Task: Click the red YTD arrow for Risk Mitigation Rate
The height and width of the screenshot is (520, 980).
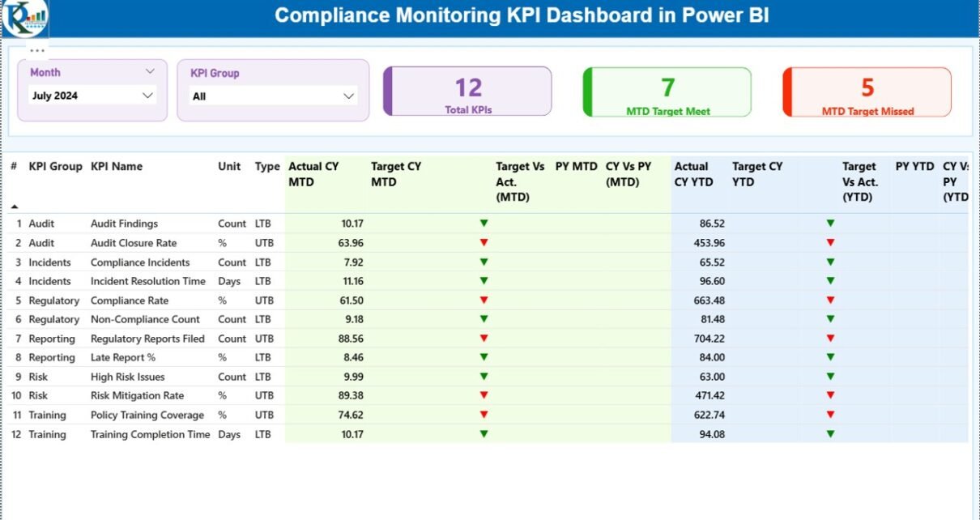Action: 829,395
